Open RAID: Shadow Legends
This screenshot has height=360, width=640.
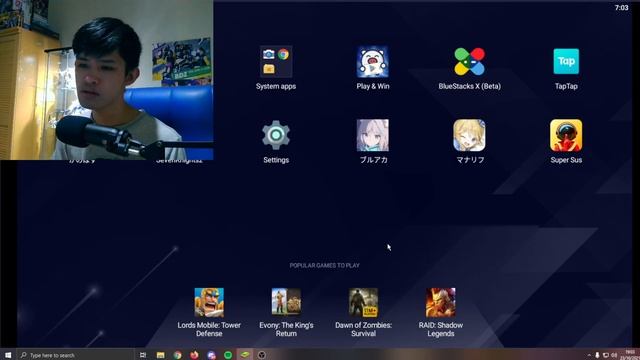coord(440,302)
